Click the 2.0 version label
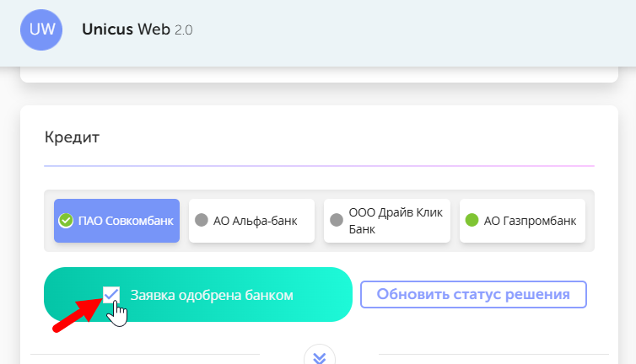The width and height of the screenshot is (636, 364). click(x=184, y=30)
